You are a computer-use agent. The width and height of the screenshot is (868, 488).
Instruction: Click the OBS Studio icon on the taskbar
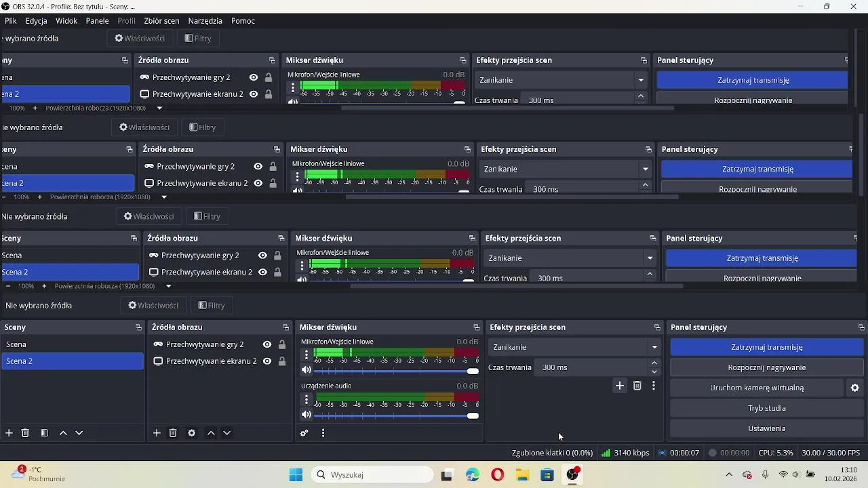point(573,475)
